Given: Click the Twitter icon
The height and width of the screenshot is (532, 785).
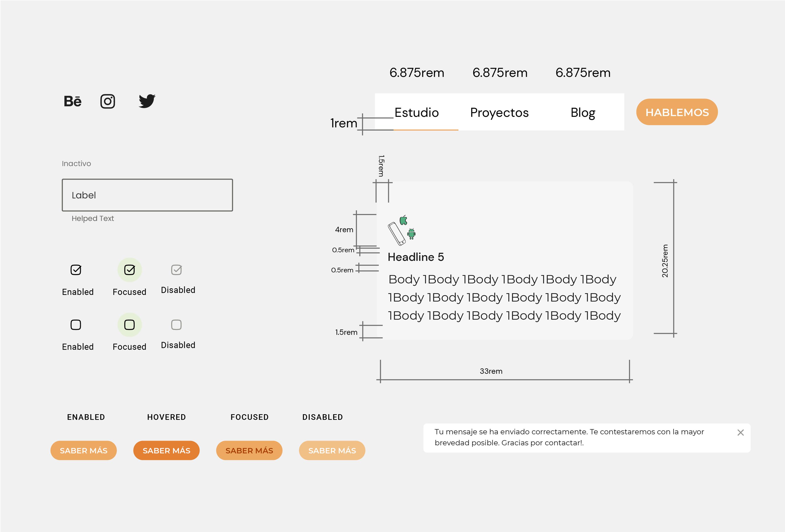Looking at the screenshot, I should tap(146, 101).
